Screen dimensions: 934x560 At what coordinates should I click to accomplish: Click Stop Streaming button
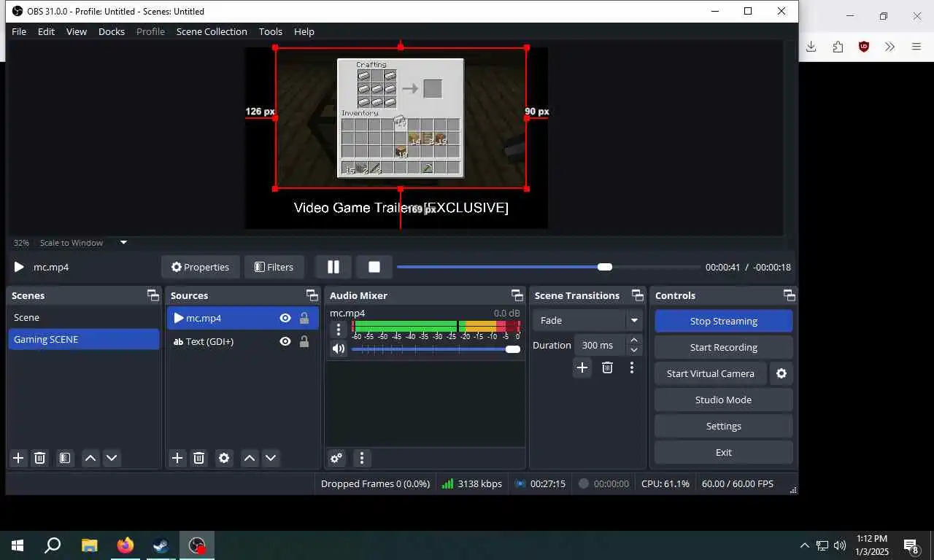(723, 321)
